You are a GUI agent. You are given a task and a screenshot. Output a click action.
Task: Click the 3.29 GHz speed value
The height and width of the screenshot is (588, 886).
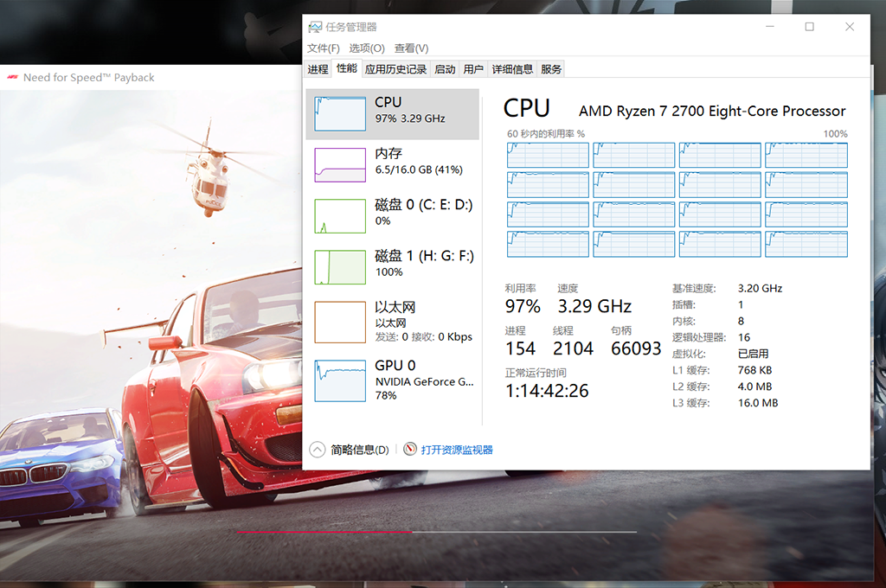594,306
